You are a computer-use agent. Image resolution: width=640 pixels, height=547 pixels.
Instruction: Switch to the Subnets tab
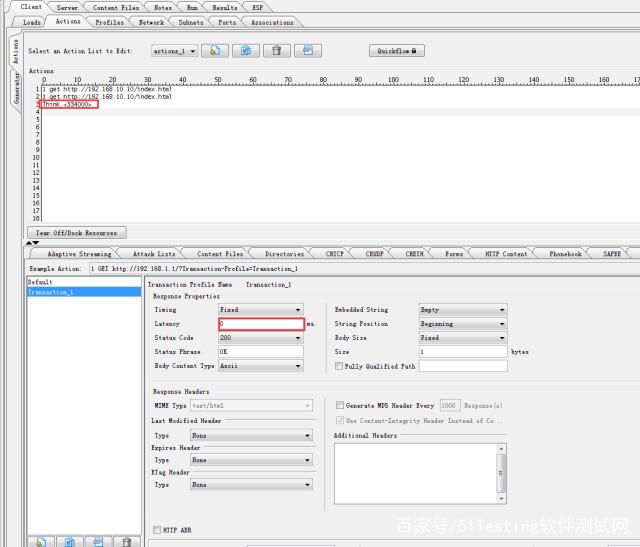coord(191,22)
